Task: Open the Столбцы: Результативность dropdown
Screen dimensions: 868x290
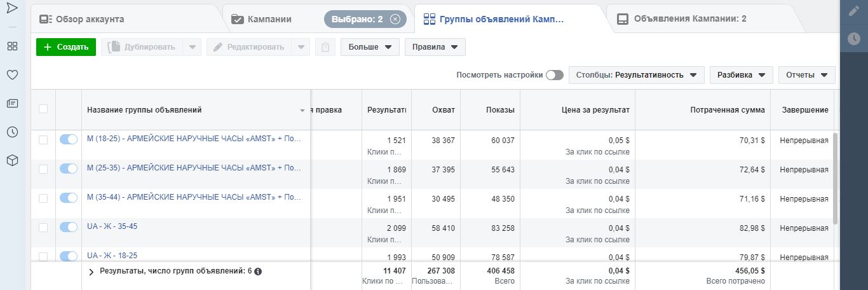Action: point(637,75)
